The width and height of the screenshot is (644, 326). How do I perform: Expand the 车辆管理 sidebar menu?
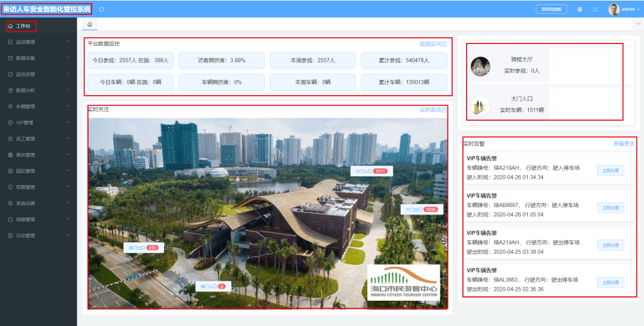click(38, 106)
